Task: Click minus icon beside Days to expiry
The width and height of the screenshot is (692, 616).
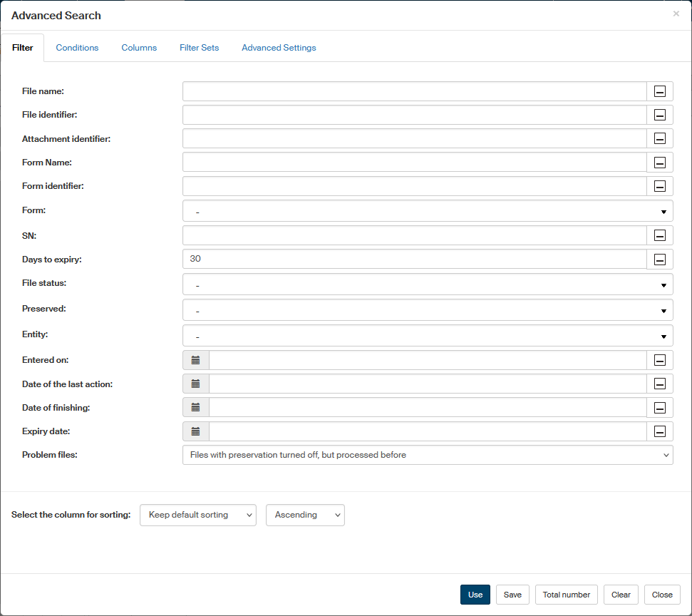Action: [x=659, y=260]
